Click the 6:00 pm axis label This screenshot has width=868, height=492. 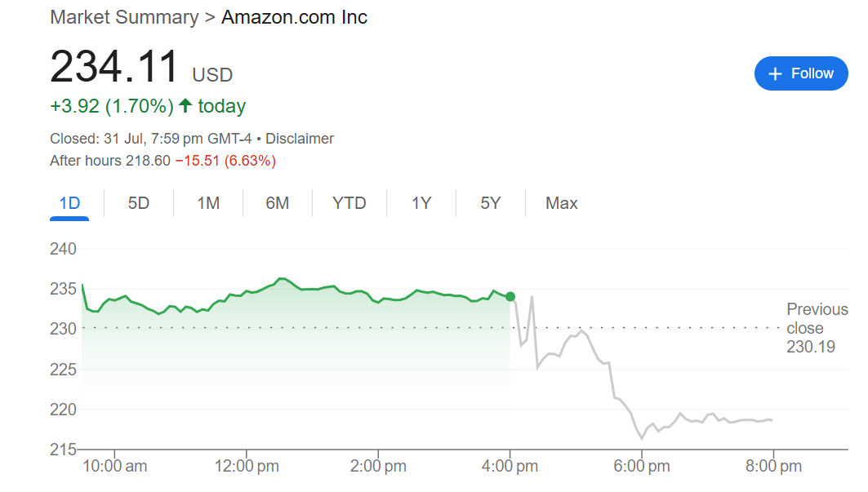642,467
